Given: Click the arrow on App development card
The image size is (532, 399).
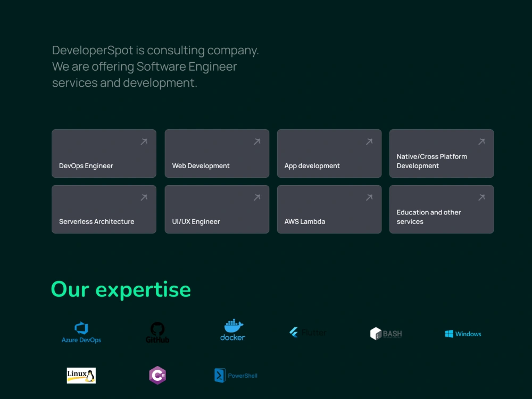Looking at the screenshot, I should click(370, 142).
